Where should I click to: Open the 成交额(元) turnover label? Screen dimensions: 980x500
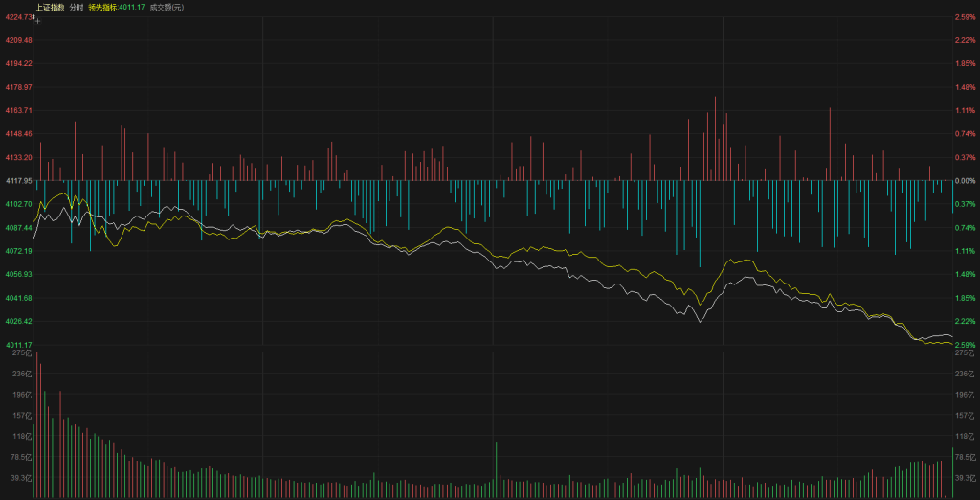coord(167,7)
